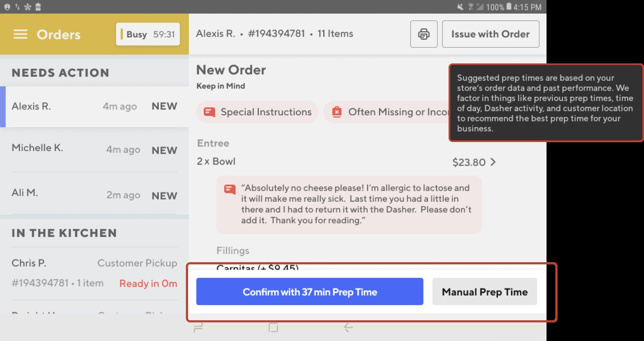Select Michelle K. new order
The image size is (644, 341).
[94, 149]
